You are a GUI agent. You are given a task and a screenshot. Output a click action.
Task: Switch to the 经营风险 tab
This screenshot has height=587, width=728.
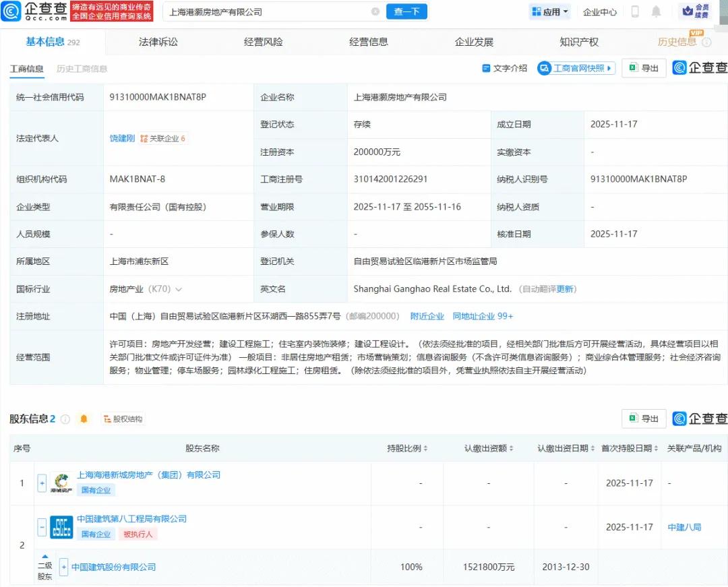point(264,41)
